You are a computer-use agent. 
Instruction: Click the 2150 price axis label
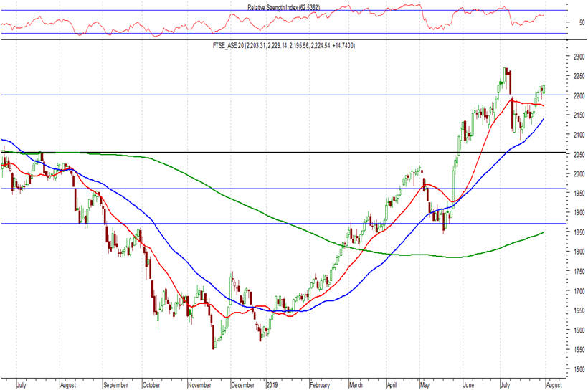tap(579, 115)
